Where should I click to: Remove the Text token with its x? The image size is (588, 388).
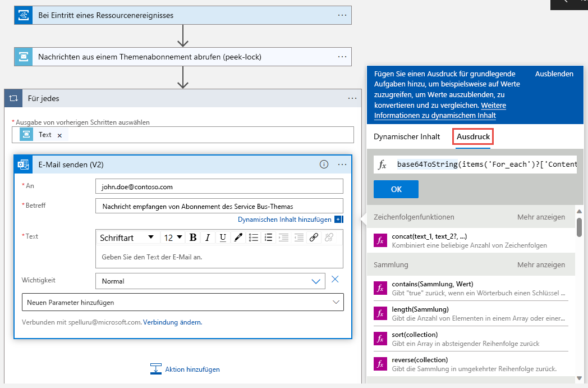pyautogui.click(x=59, y=135)
